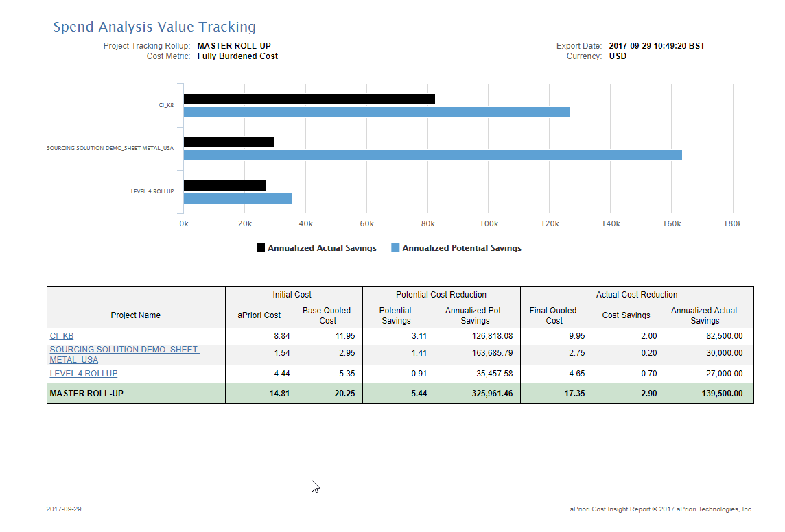Click the Annualized Potential Savings legend label
The image size is (785, 532).
pos(462,248)
